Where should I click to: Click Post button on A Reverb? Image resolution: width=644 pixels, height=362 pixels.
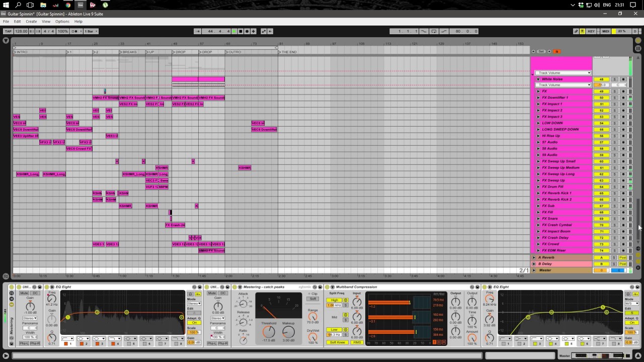point(623,257)
